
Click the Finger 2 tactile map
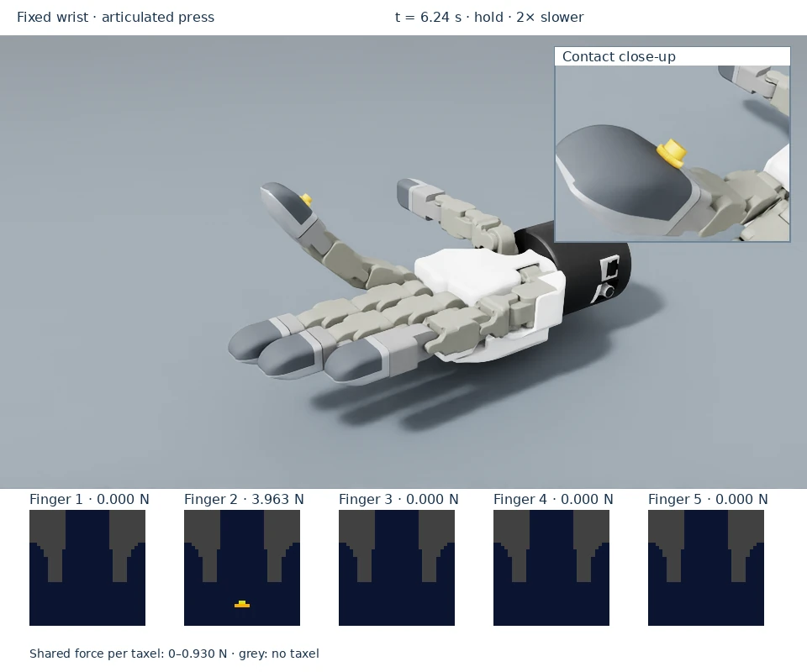click(242, 568)
